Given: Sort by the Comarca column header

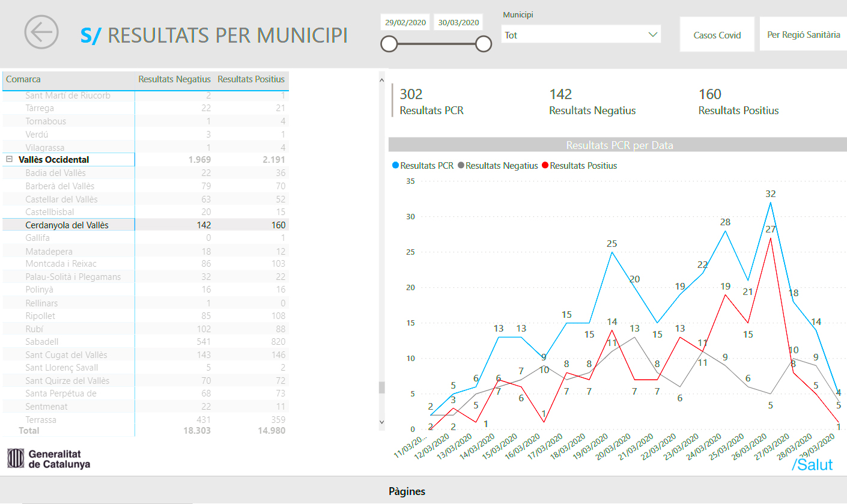Looking at the screenshot, I should click(23, 79).
